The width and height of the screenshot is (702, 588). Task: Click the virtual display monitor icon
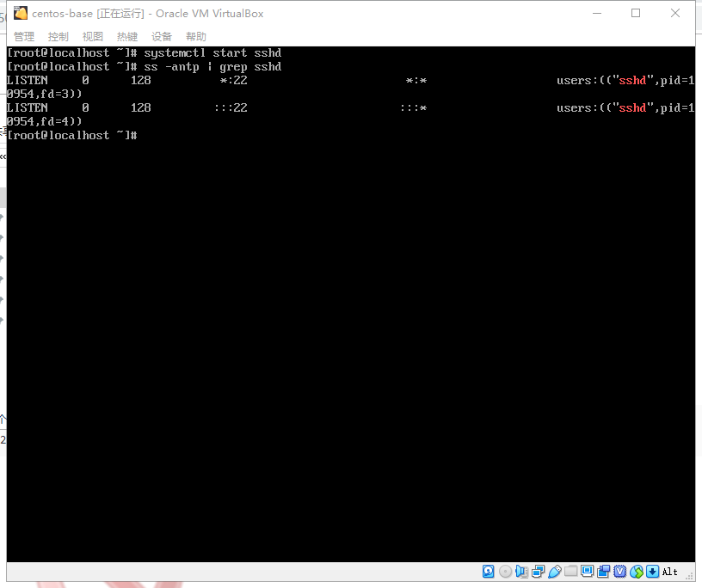pos(587,572)
